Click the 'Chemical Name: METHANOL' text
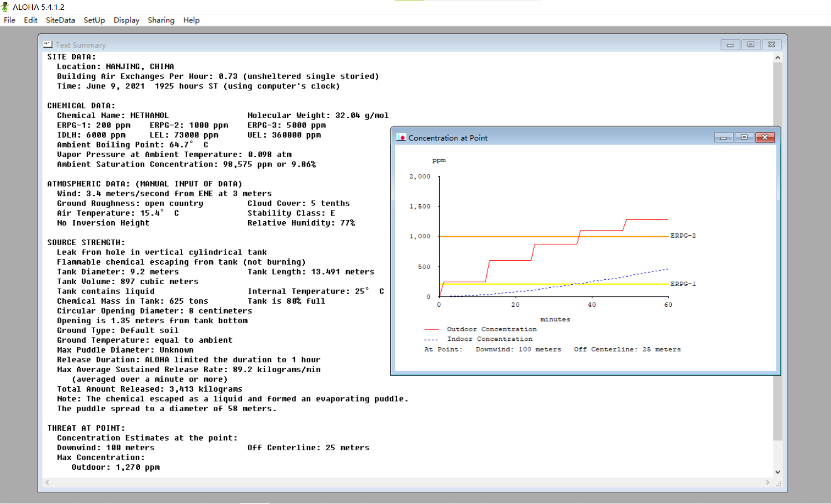831x504 pixels. coord(113,115)
